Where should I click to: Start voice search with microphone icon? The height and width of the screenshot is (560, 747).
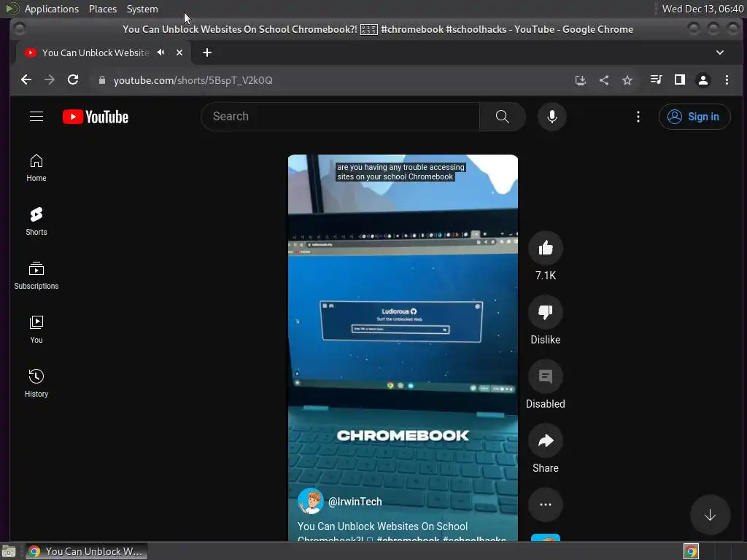[x=551, y=117]
